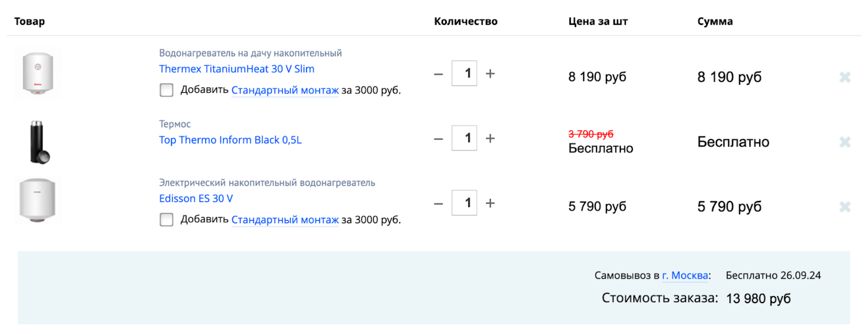Decrease the Thermex TitaniumHeat quantity with minus
Viewport: 868px width, 327px height.
pos(438,74)
